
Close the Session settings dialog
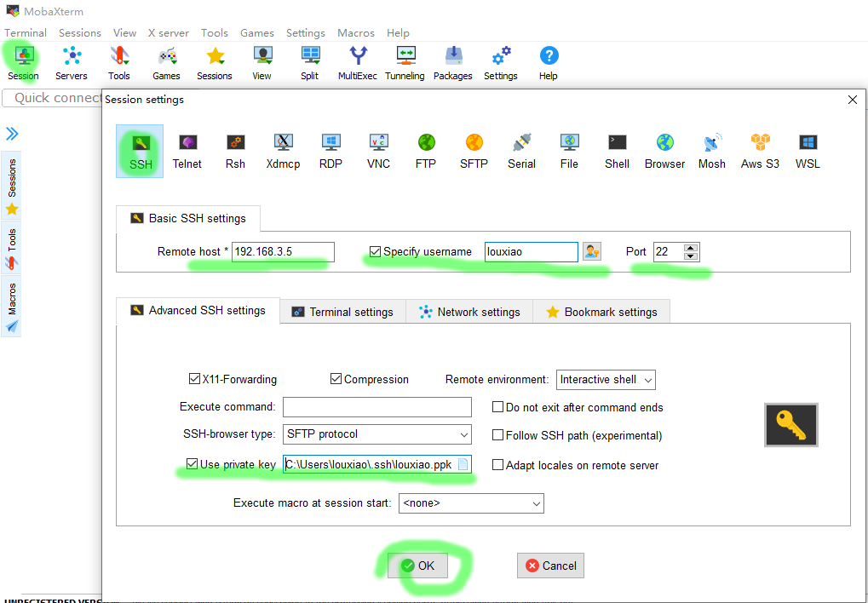(x=853, y=100)
